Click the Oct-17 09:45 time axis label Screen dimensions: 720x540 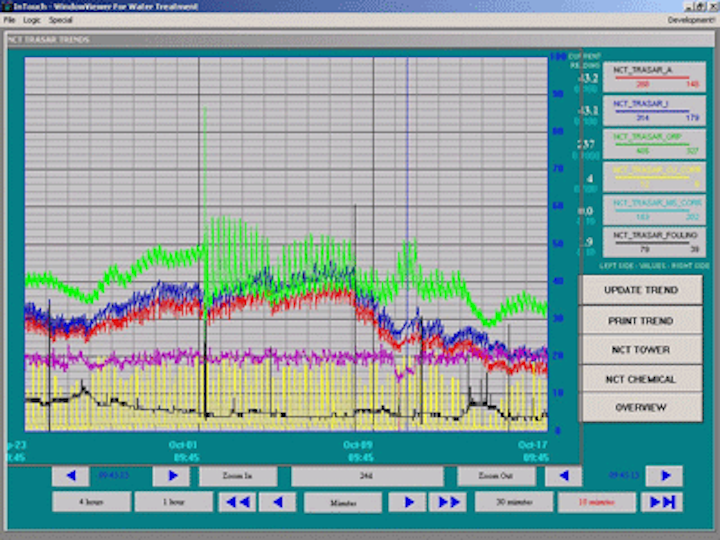click(x=533, y=451)
